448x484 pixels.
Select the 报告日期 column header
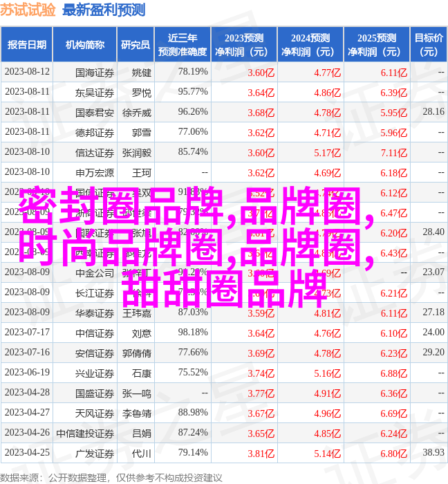27,45
